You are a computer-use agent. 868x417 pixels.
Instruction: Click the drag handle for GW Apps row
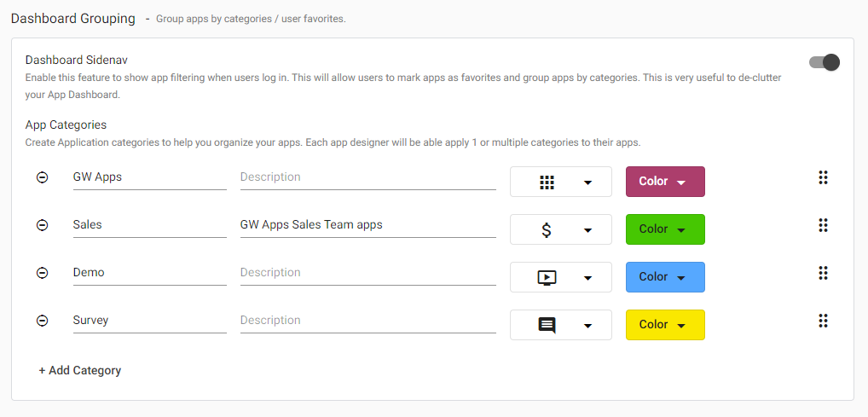[x=823, y=177]
